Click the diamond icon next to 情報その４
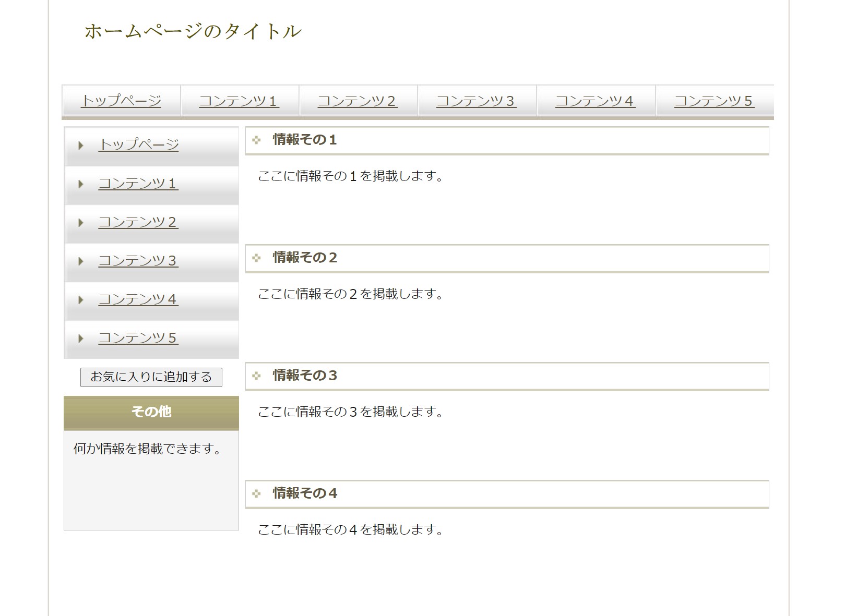Image resolution: width=845 pixels, height=616 pixels. (x=256, y=493)
